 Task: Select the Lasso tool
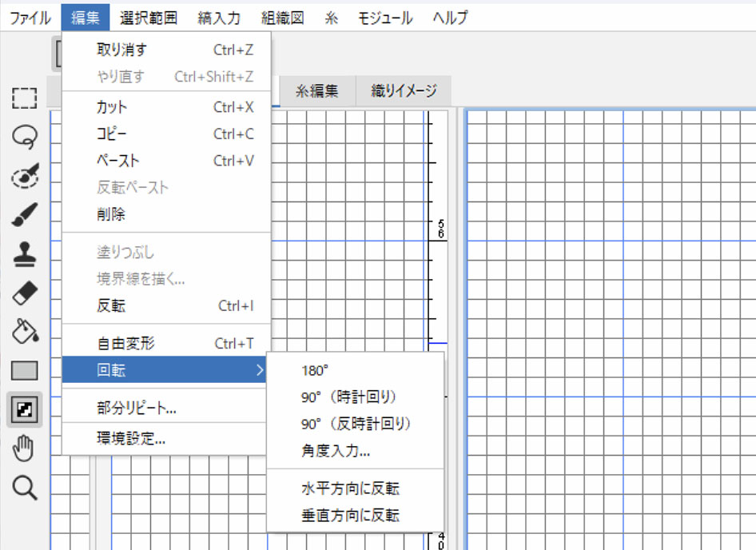click(x=24, y=137)
